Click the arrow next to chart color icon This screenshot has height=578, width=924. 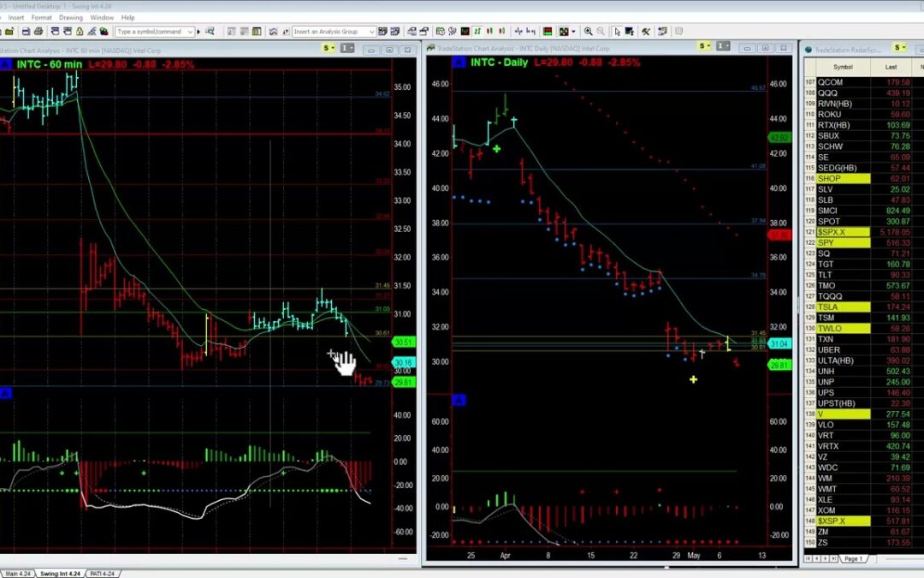pos(573,32)
